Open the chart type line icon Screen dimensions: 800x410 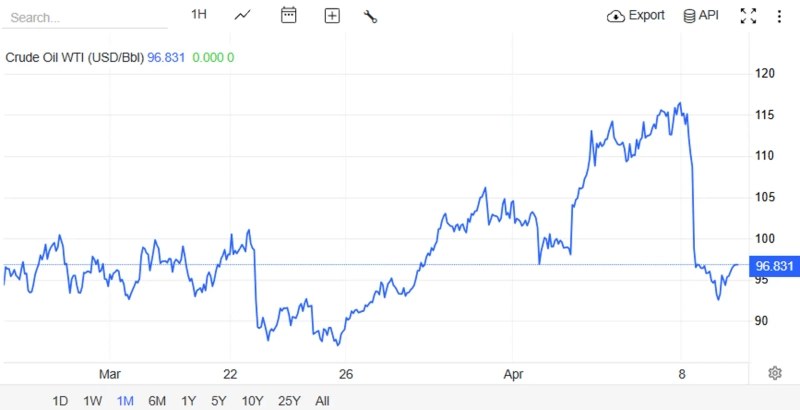(x=243, y=15)
